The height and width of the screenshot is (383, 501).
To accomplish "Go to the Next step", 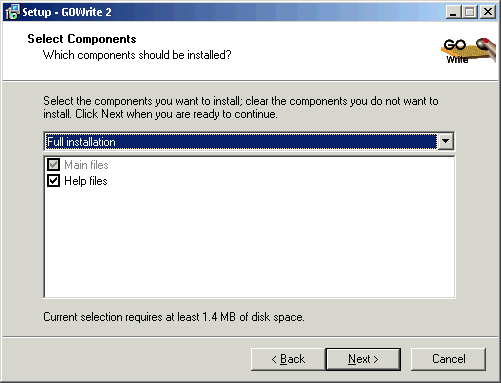I will (363, 359).
